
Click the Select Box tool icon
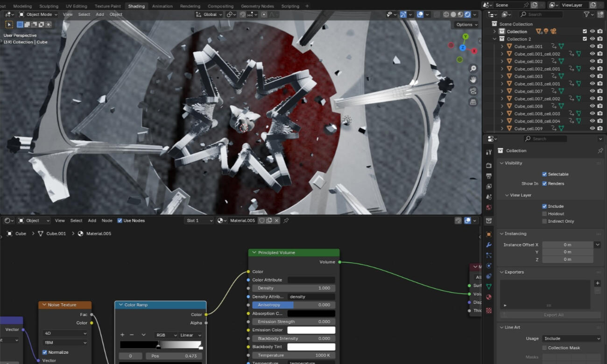point(9,24)
